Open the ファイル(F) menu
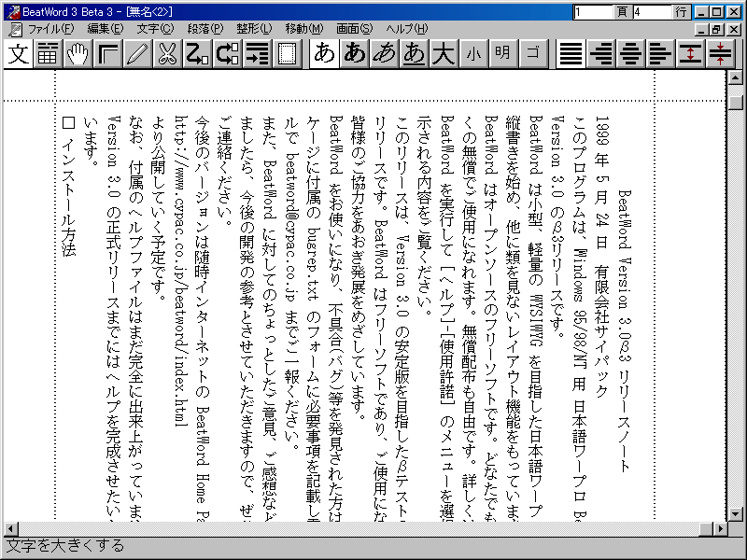The width and height of the screenshot is (747, 560). point(51,29)
